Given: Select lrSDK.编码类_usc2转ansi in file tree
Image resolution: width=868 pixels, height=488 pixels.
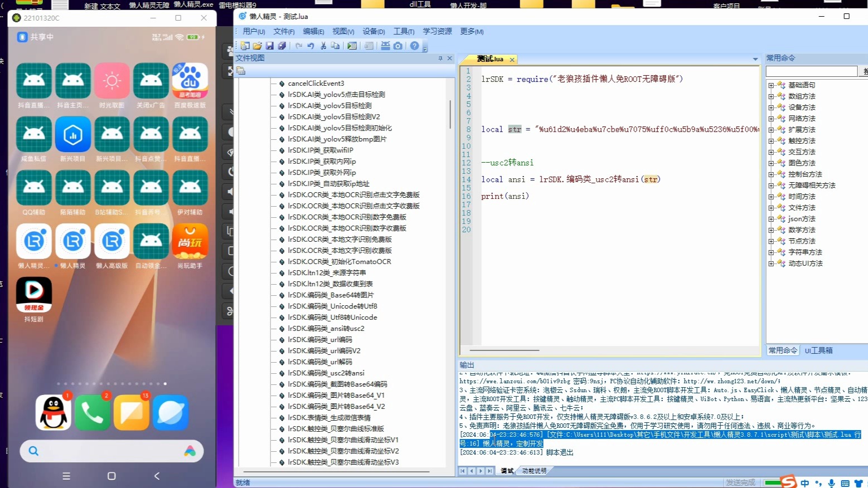Looking at the screenshot, I should [326, 373].
